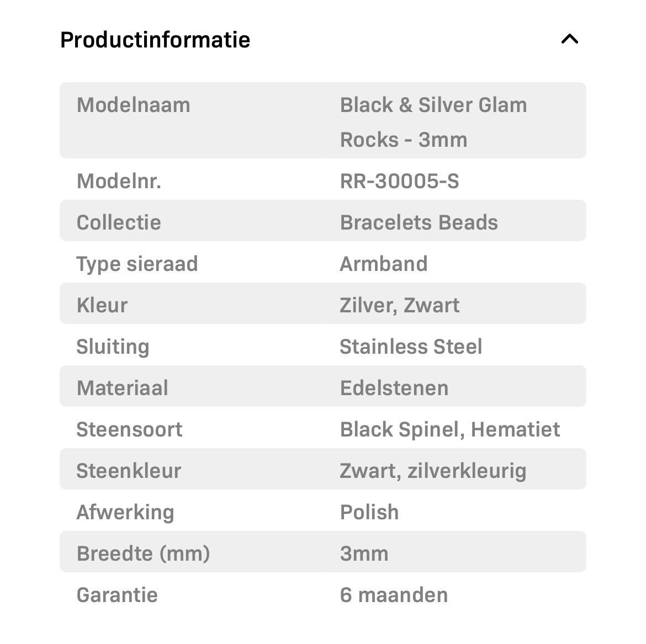646x644 pixels.
Task: Select the Modelnaam row label
Action: coord(134,105)
